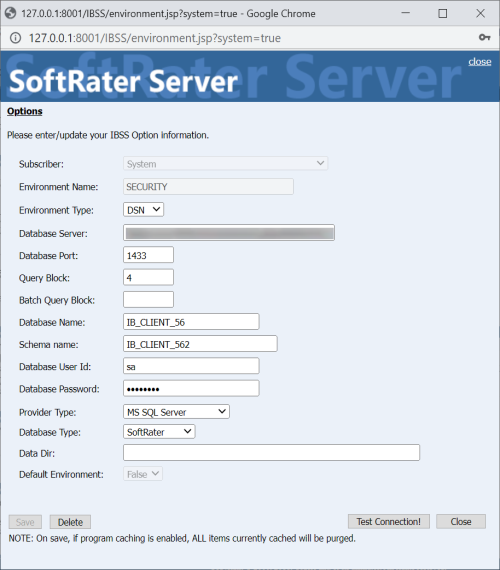Open the Environment Type dropdown
500x570 pixels.
point(143,210)
